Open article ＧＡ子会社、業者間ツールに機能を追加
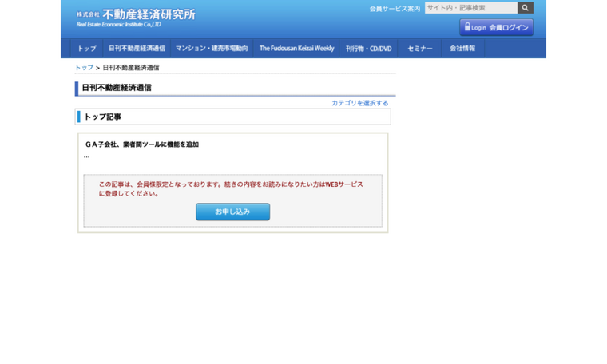The width and height of the screenshot is (607, 364). click(142, 144)
